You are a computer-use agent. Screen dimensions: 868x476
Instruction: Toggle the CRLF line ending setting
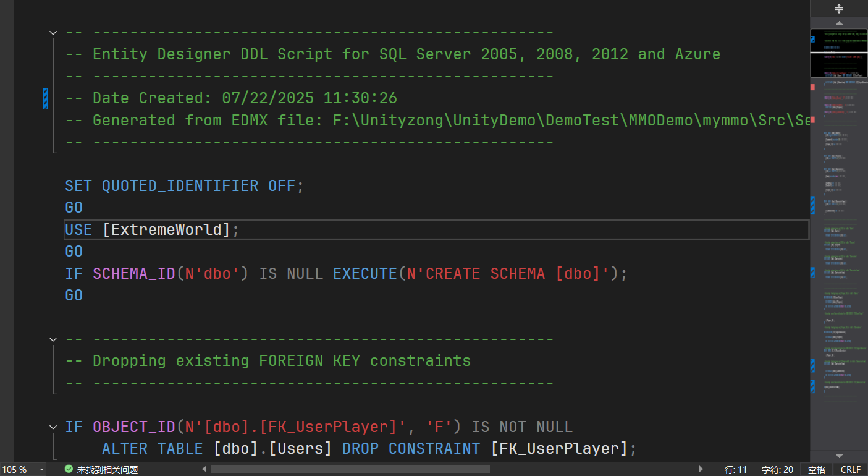point(850,469)
